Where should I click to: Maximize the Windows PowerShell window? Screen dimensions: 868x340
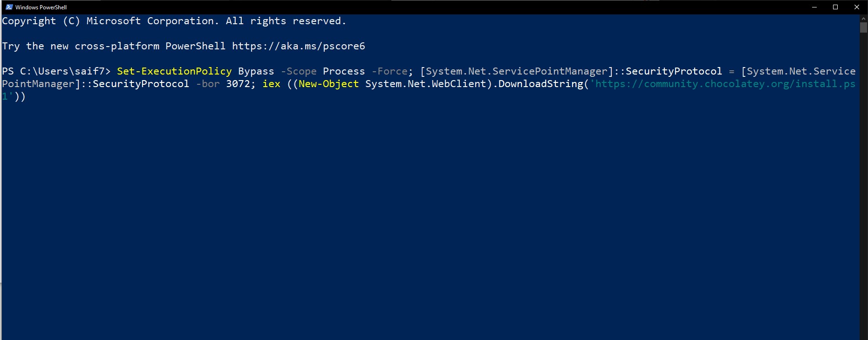pos(835,7)
